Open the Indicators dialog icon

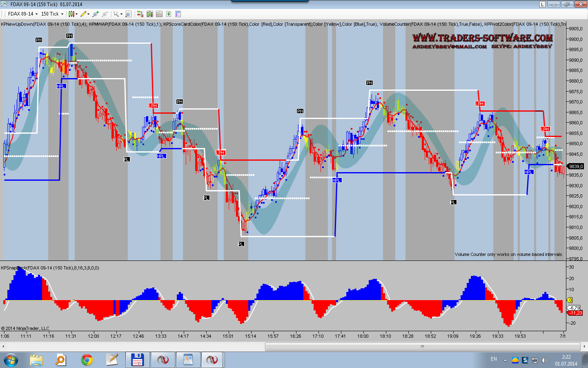click(149, 14)
